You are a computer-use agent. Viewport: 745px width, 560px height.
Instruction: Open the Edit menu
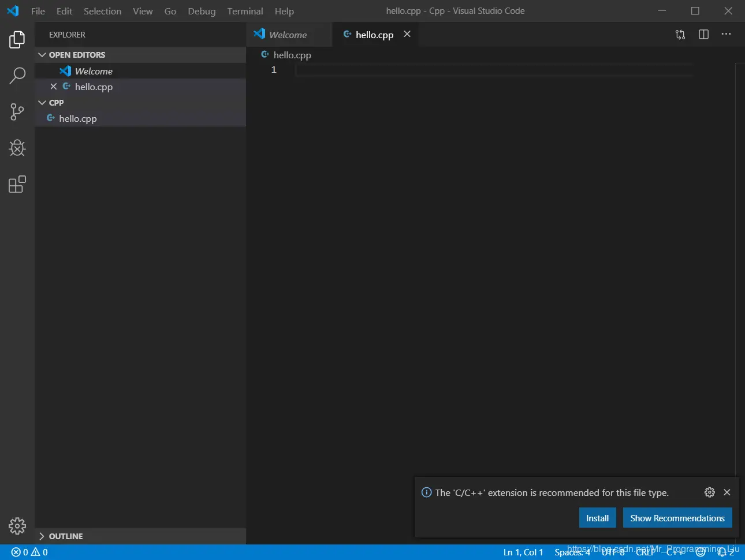pos(64,11)
